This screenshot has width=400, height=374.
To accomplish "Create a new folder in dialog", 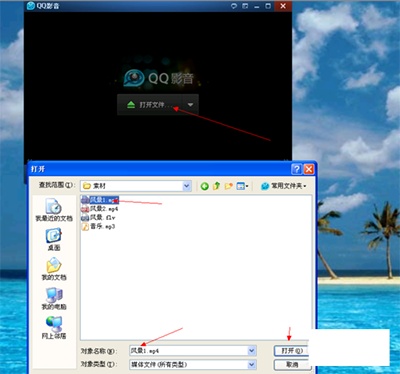I will click(228, 186).
